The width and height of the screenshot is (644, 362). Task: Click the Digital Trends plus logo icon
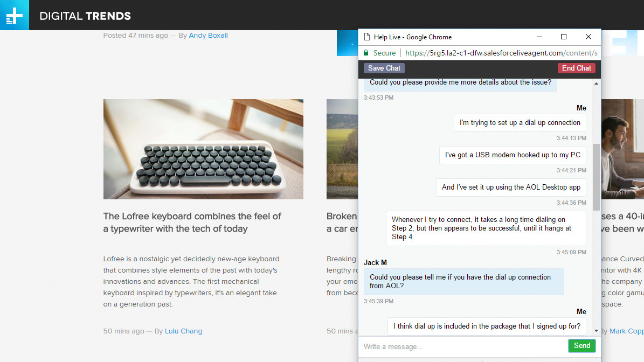click(15, 15)
